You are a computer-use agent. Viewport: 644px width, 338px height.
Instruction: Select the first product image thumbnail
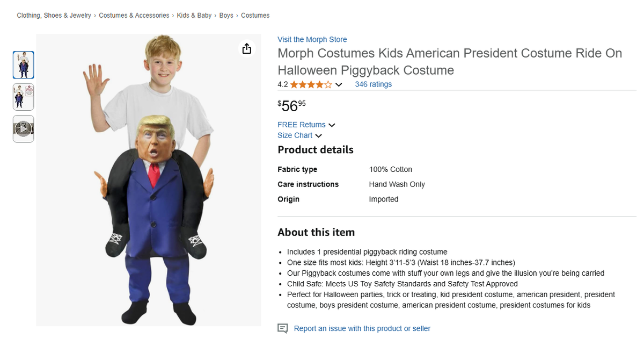(23, 65)
